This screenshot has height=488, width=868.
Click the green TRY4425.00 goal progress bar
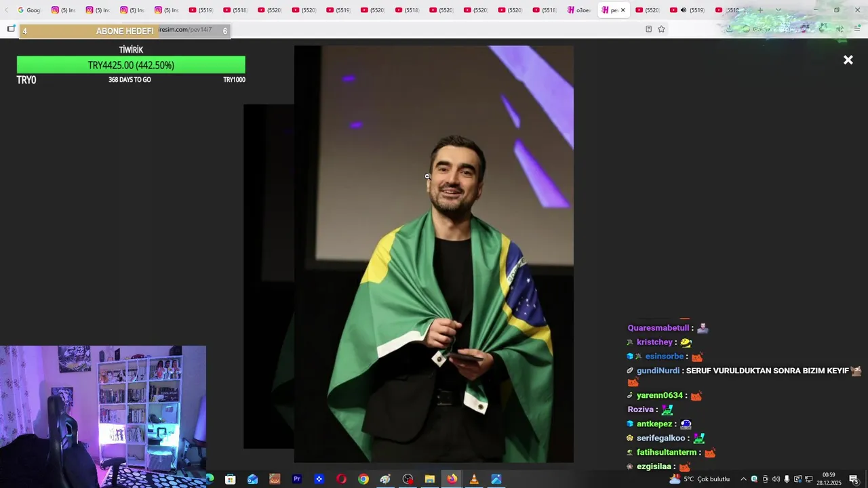pos(131,65)
